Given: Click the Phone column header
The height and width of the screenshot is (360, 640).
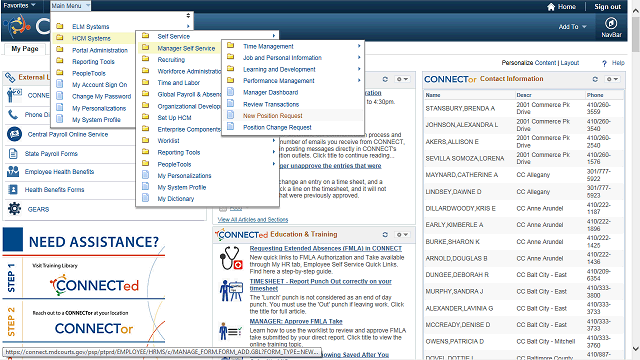Looking at the screenshot, I should click(x=595, y=95).
